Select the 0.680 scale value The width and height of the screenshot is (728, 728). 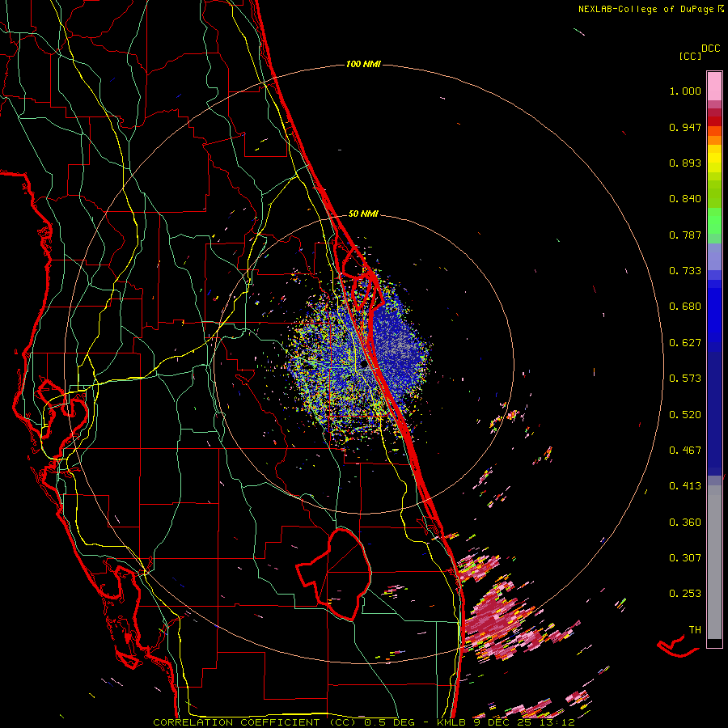[x=685, y=307]
